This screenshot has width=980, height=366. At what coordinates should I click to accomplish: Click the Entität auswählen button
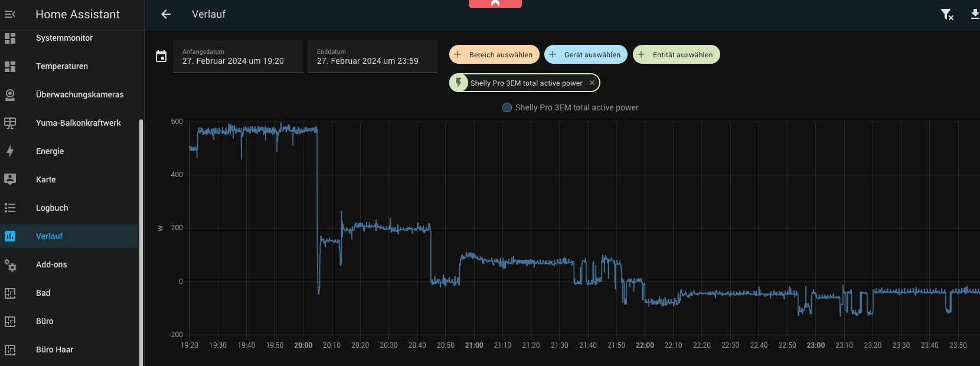coord(677,54)
